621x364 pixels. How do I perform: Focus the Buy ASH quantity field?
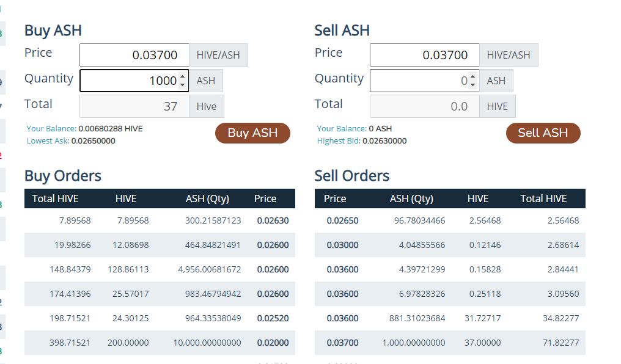pos(134,81)
